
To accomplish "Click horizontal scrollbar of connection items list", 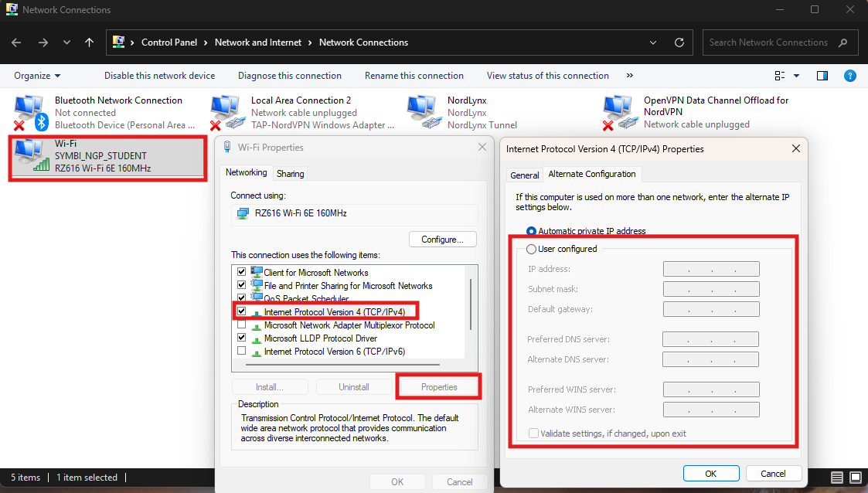I will (342, 365).
